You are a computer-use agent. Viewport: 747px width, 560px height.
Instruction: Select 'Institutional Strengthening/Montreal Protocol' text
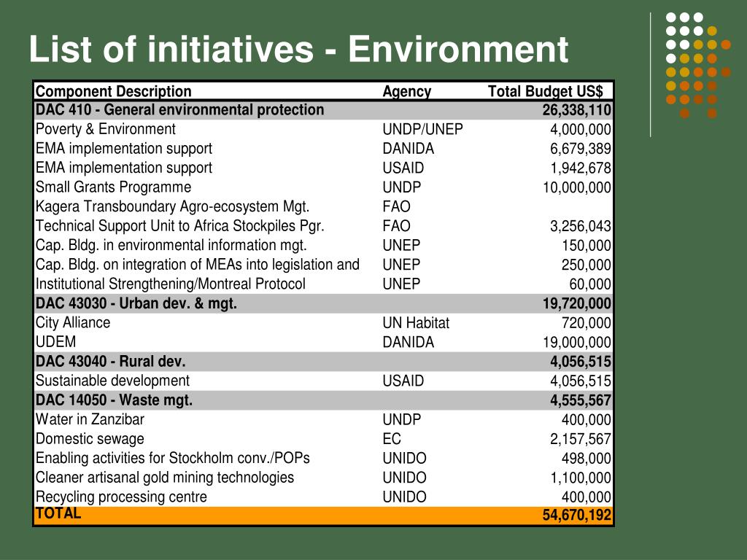tap(171, 284)
